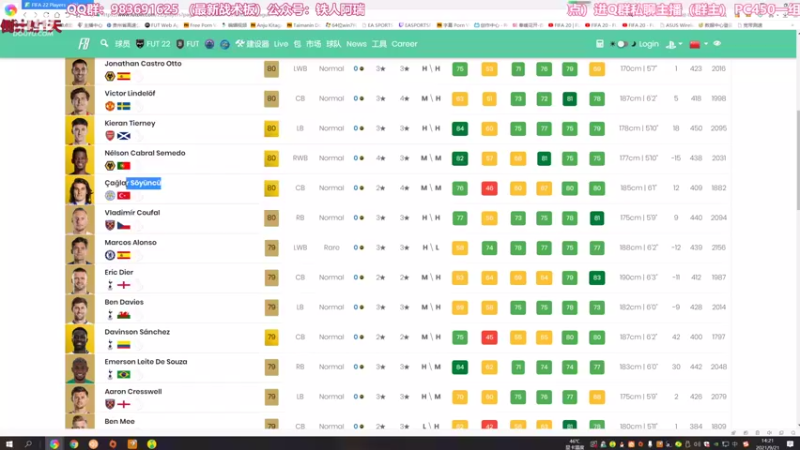Click West Ham badge under Vladimír Coufal
800x450 pixels.
point(110,226)
